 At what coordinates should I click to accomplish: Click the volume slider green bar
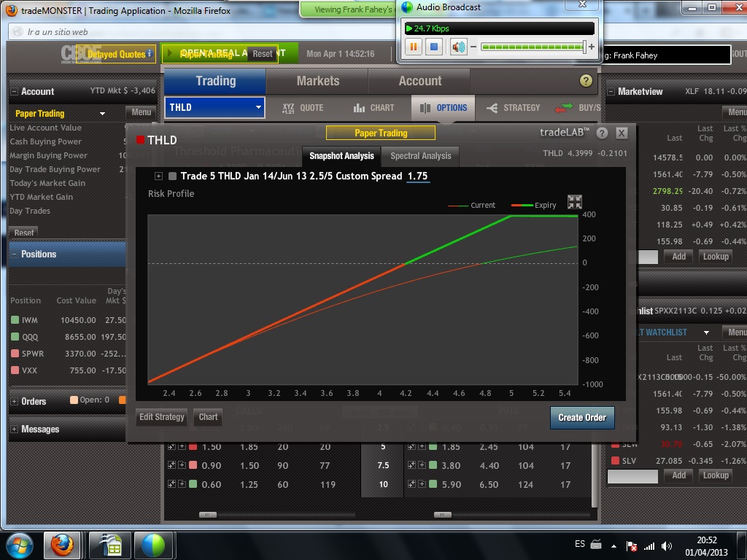tap(532, 47)
